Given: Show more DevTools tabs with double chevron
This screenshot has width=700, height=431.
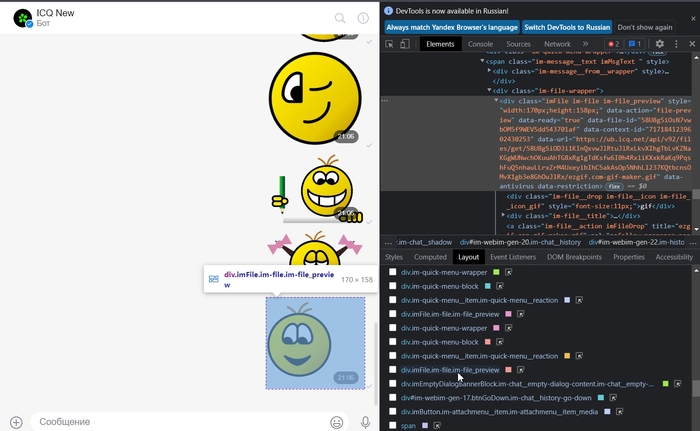Looking at the screenshot, I should coord(585,44).
